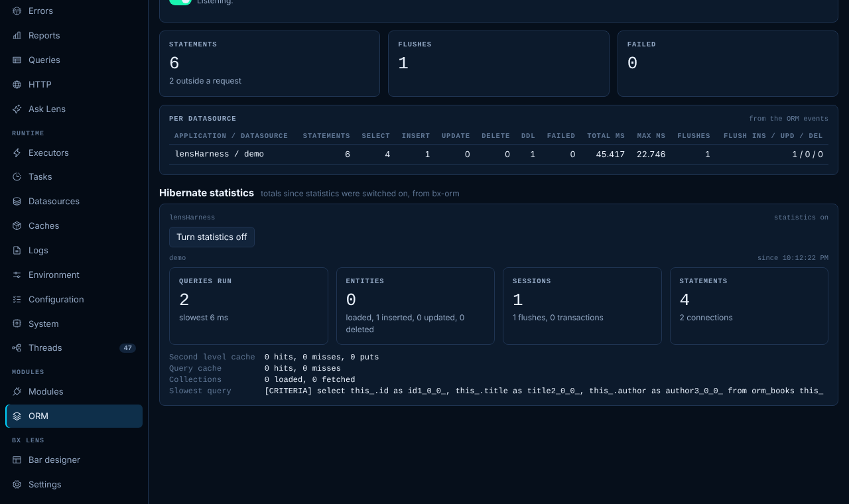The height and width of the screenshot is (504, 849).
Task: Open the Settings page
Action: (x=74, y=485)
